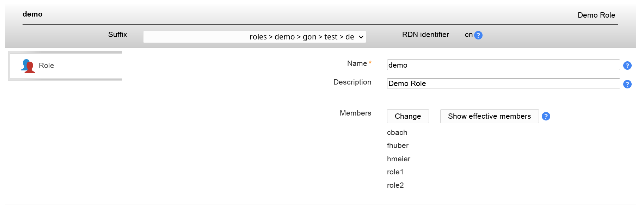
Task: Select the role2 member entry
Action: (395, 185)
